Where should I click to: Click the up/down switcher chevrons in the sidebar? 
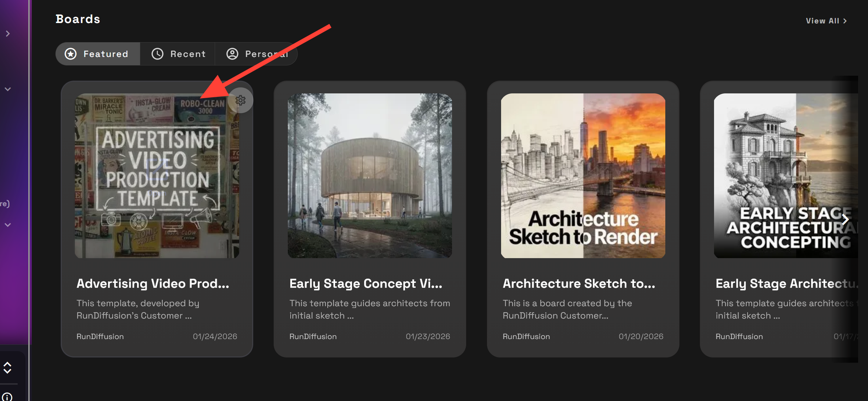7,368
